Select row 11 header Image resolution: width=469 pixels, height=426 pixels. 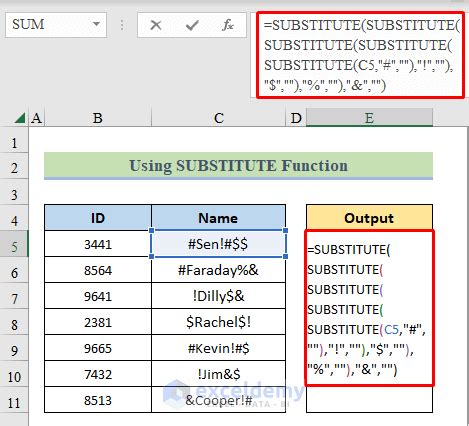point(14,403)
